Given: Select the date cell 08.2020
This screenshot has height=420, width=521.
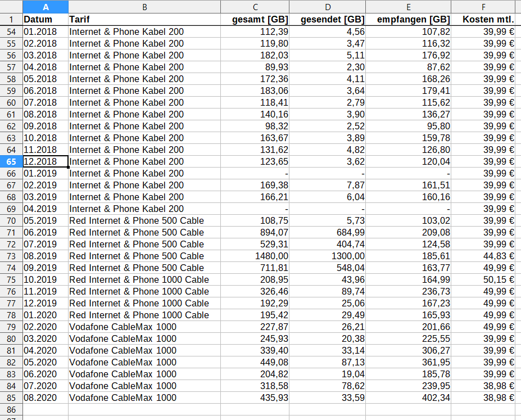Looking at the screenshot, I should click(x=46, y=398).
